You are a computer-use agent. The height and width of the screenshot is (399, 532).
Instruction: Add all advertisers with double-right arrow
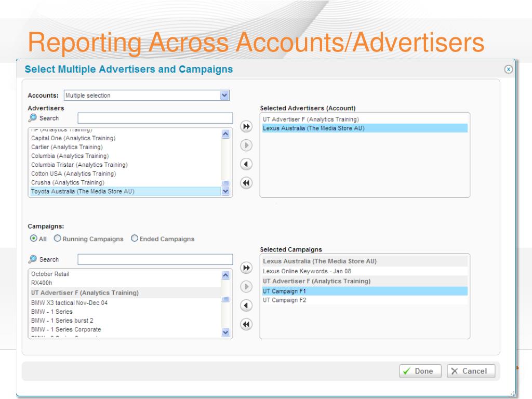tap(246, 127)
